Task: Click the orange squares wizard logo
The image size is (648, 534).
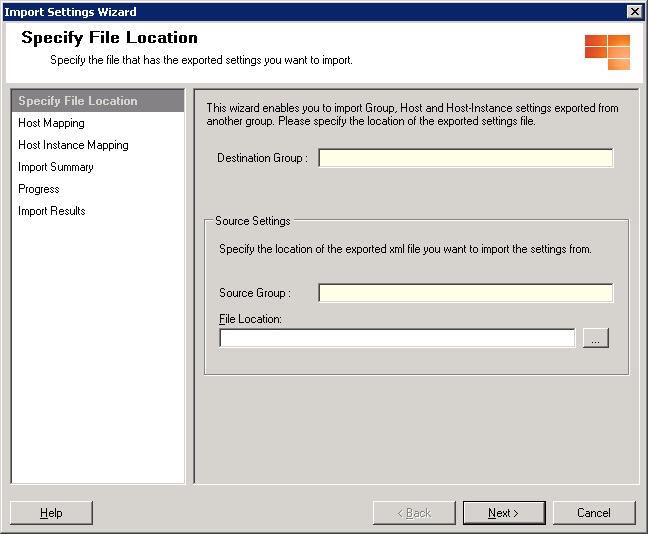Action: (608, 52)
